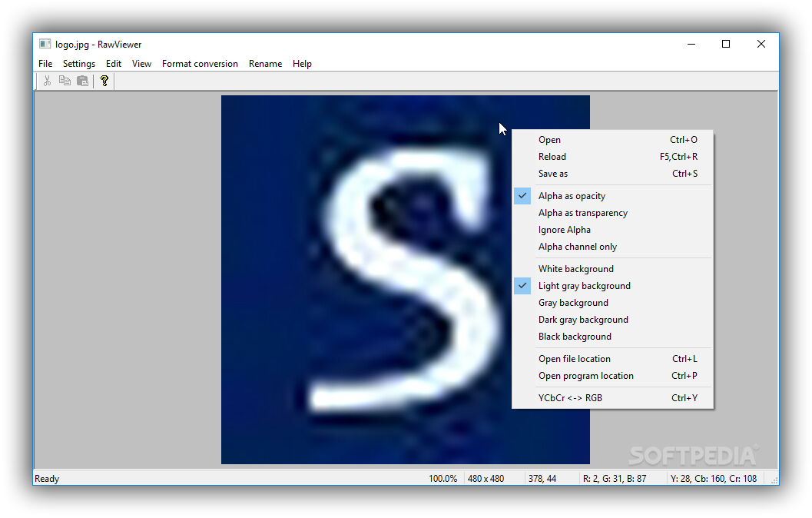Screen dimensions: 812x518
Task: Open the File menu
Action: [45, 64]
